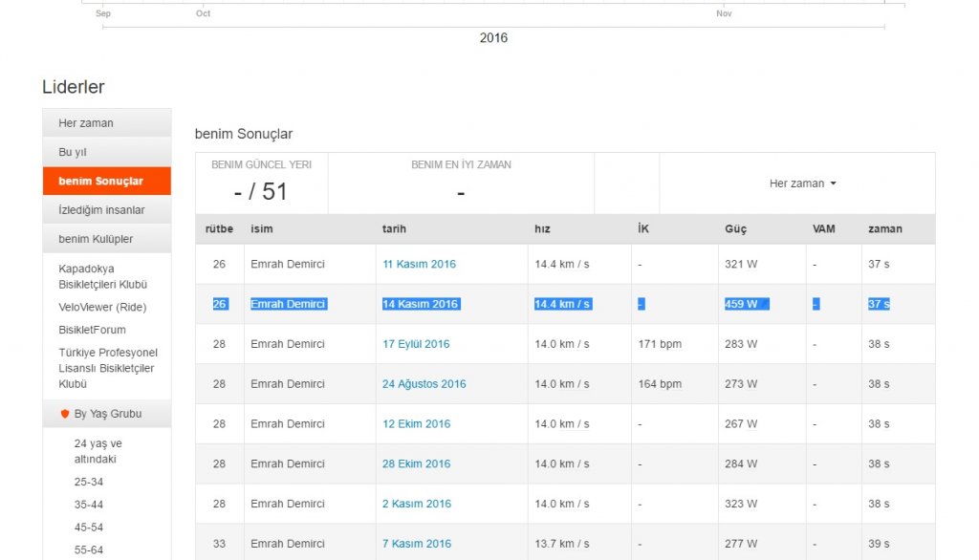
Task: Switch to the Bu yıl leaderboard tab
Action: coord(73,152)
